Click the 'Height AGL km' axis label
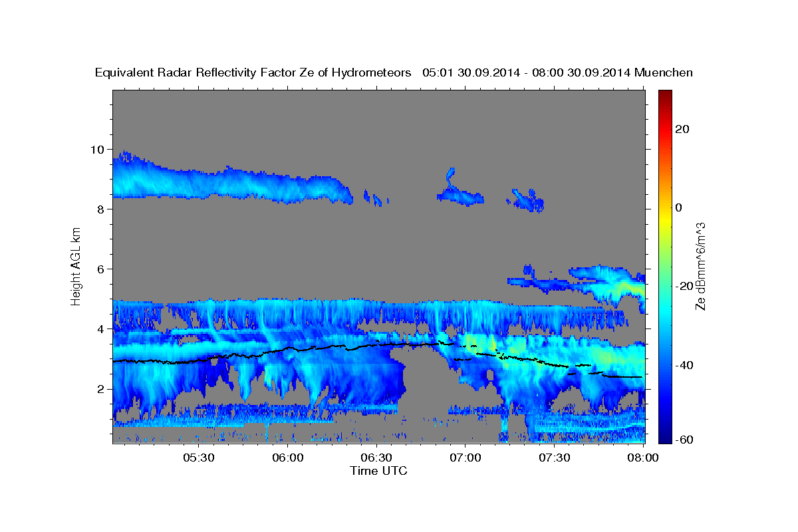The image size is (798, 532). [x=76, y=266]
